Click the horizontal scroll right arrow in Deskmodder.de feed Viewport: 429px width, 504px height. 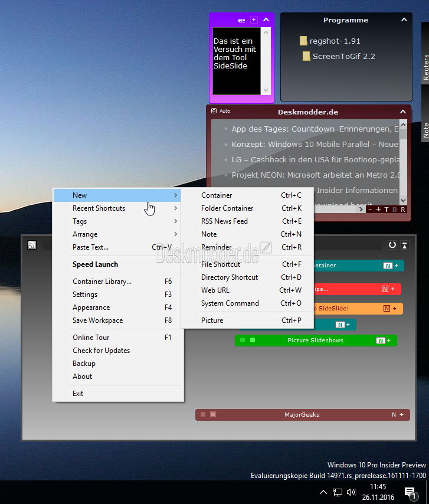point(361,210)
